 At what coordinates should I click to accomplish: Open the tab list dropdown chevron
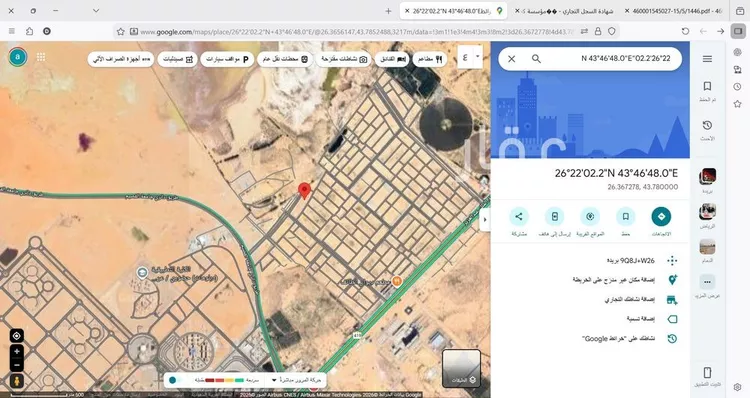[96, 11]
